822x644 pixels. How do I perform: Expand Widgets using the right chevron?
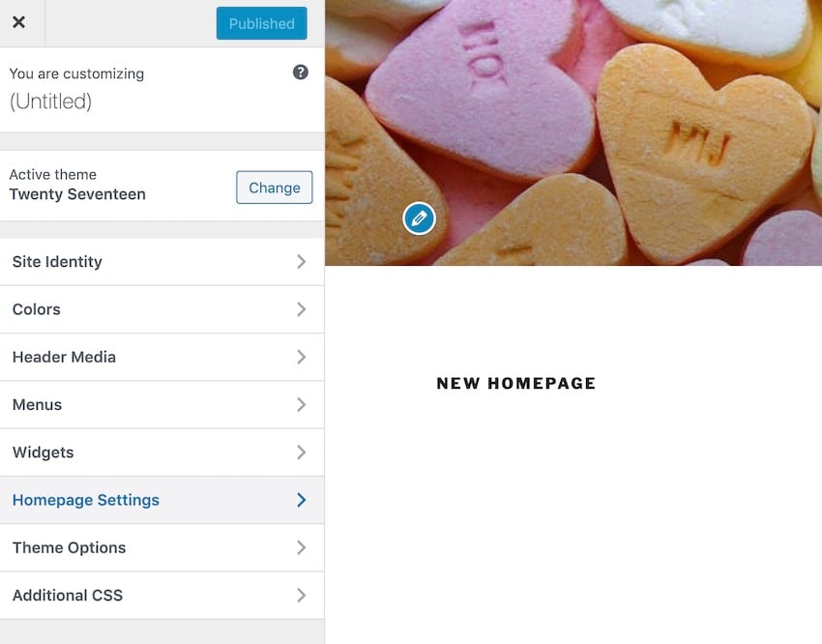point(301,453)
